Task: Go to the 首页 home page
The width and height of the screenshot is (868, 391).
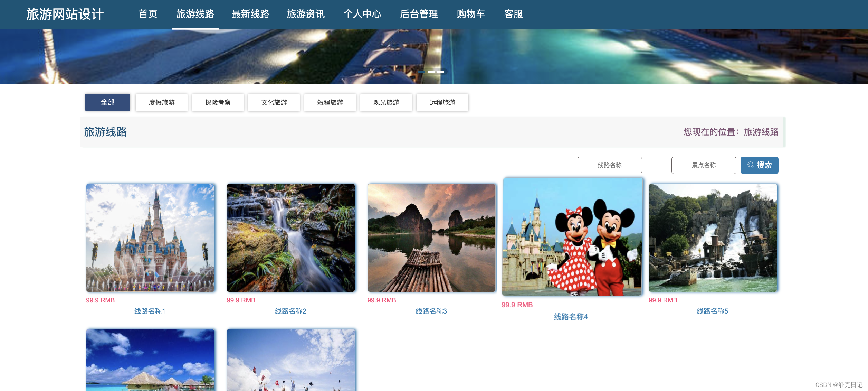Action: [148, 15]
